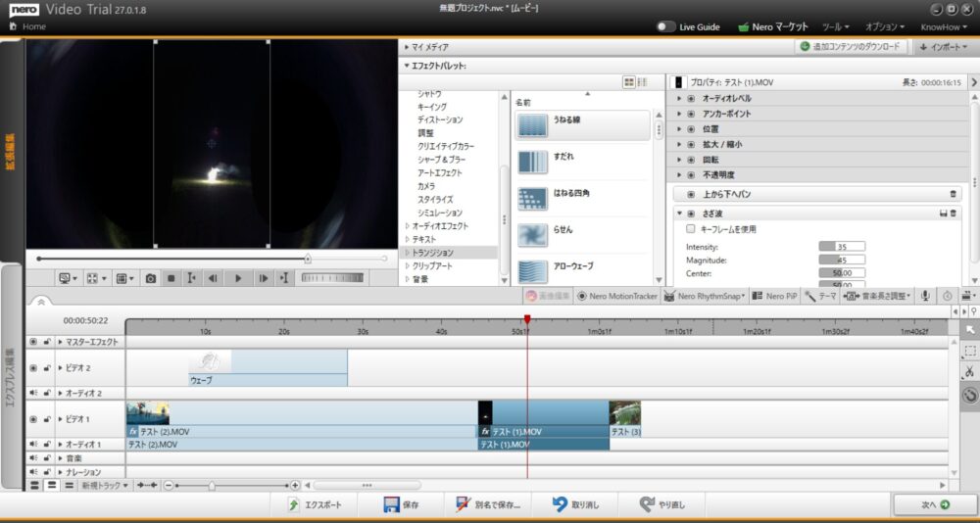The height and width of the screenshot is (523, 980).
Task: Save the さざ波 effect preset
Action: (x=944, y=214)
